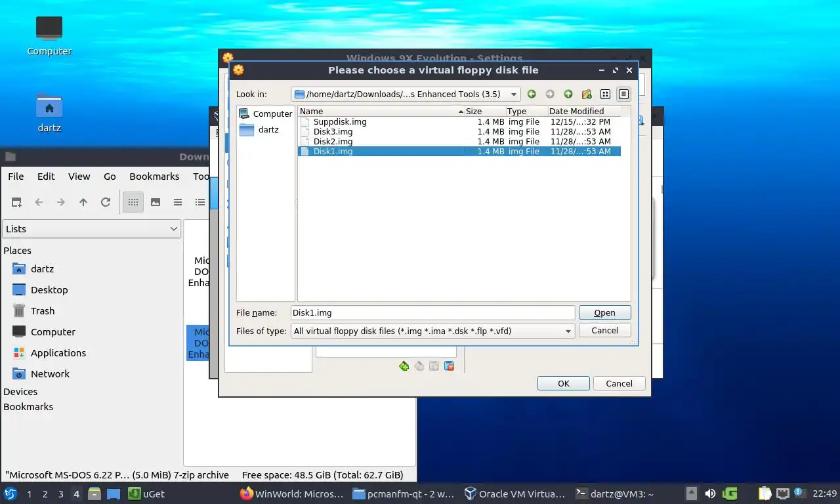Image resolution: width=840 pixels, height=504 pixels.
Task: Open Bookmarks menu in pcmanfm window
Action: click(154, 176)
